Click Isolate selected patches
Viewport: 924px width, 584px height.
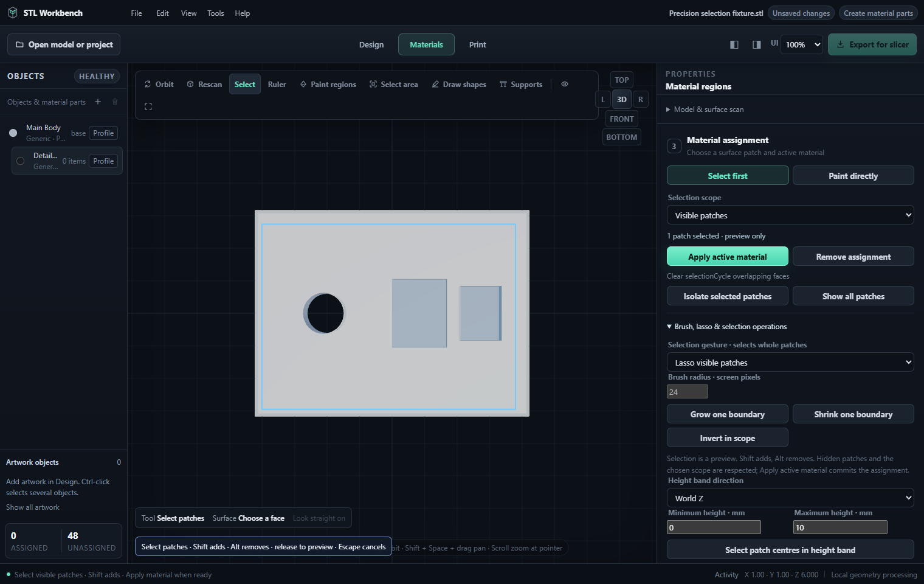[x=728, y=296]
